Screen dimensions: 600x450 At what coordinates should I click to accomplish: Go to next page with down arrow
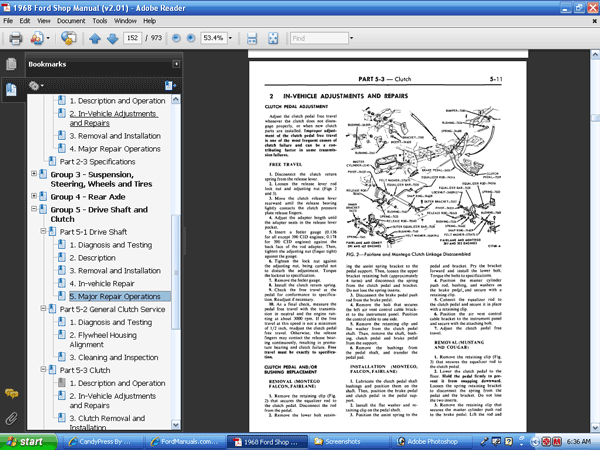click(x=112, y=38)
